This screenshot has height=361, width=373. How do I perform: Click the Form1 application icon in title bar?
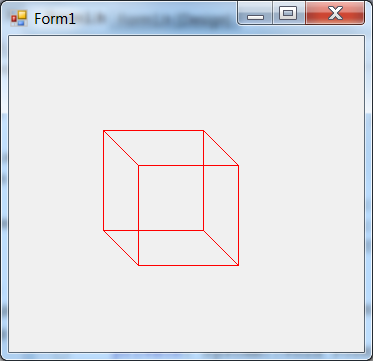(x=18, y=19)
